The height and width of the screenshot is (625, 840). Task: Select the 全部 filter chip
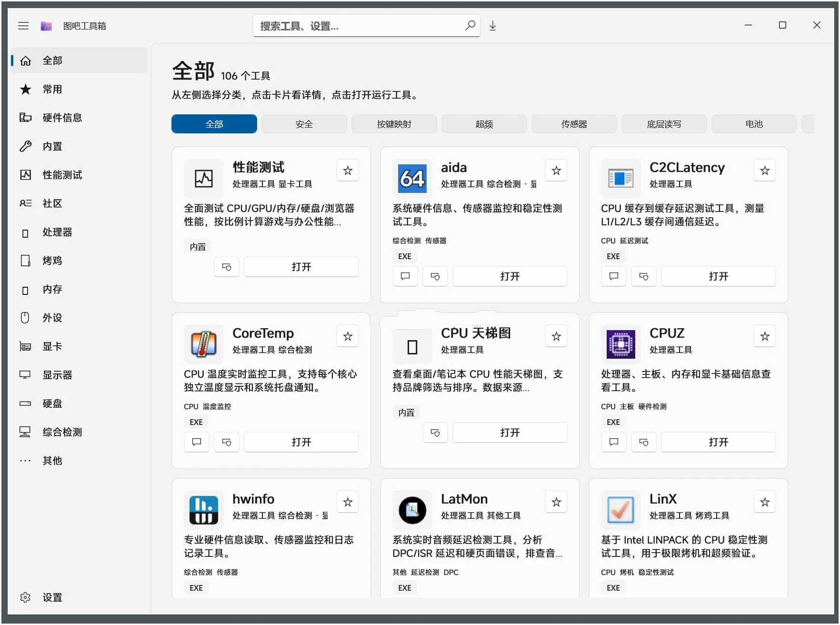214,124
